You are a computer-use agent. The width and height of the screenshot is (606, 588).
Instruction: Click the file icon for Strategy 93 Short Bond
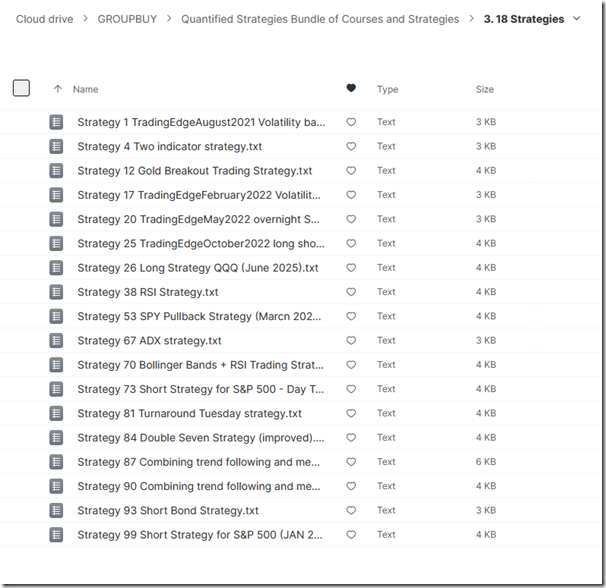click(x=56, y=510)
